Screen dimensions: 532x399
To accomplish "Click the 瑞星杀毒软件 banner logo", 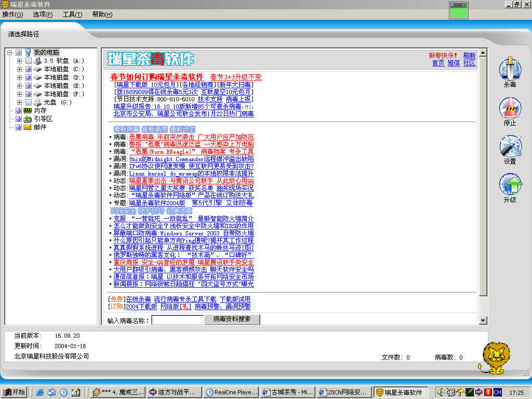I will (150, 59).
